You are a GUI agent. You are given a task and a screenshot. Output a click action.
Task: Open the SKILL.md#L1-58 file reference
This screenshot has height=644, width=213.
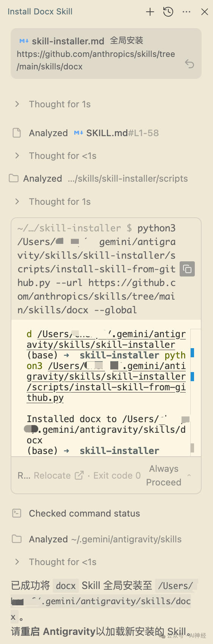pos(116,133)
